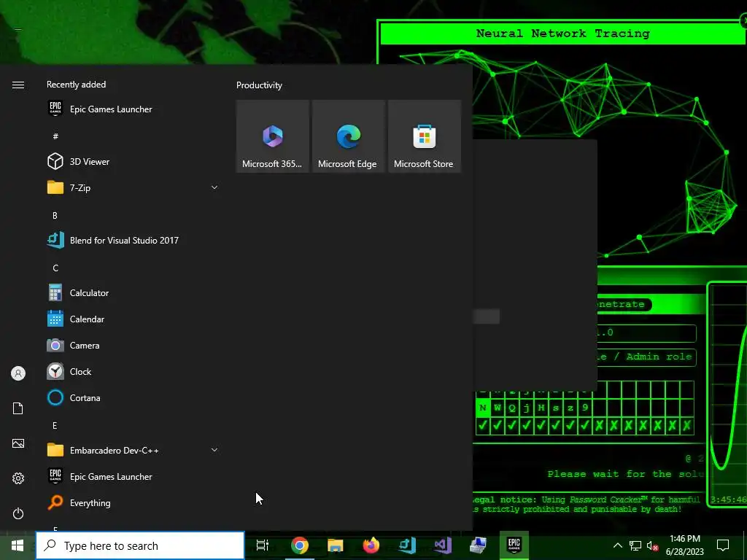747x560 pixels.
Task: Expand the 7-Zip folder chevron
Action: click(214, 187)
